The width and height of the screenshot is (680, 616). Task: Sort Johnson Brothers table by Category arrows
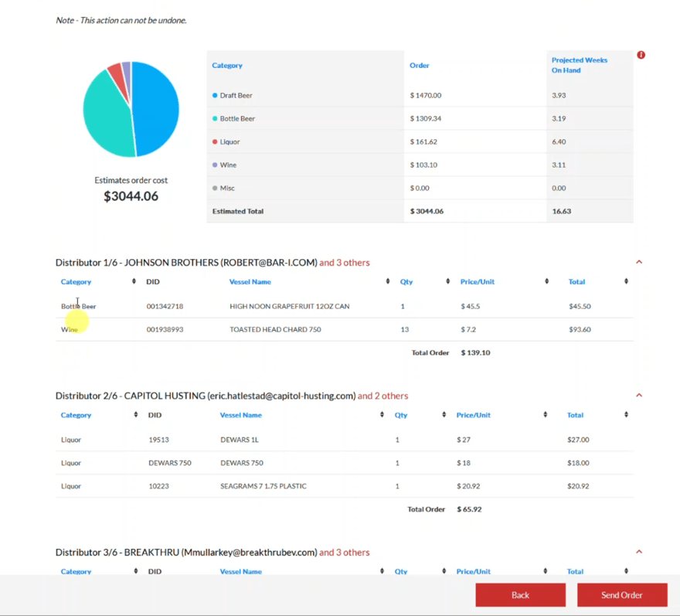click(134, 281)
